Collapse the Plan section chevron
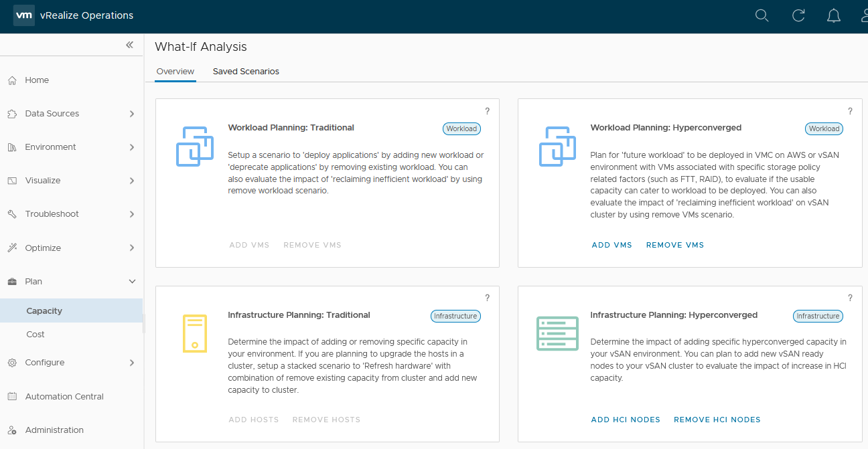This screenshot has width=868, height=449. point(132,282)
